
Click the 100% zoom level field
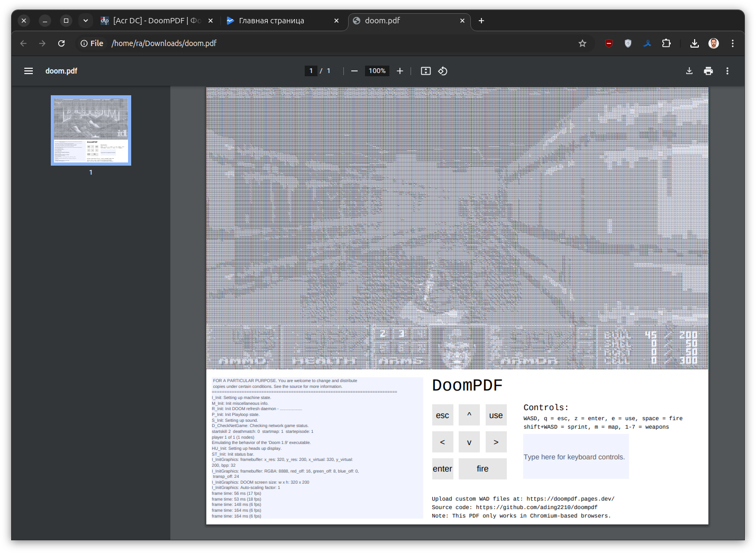(x=377, y=71)
